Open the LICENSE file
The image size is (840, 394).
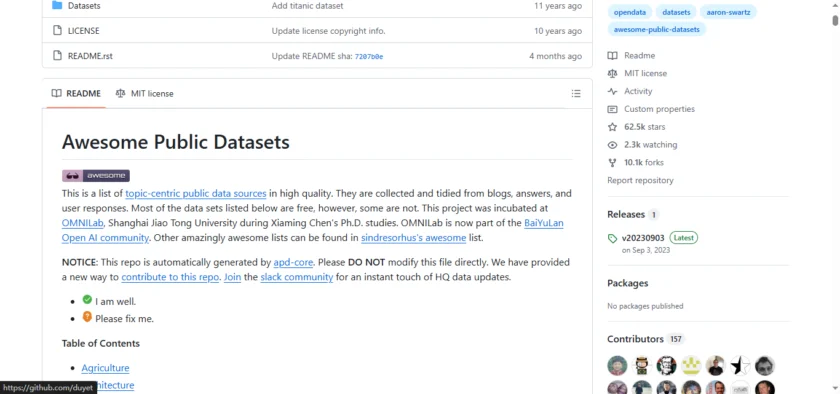click(84, 31)
